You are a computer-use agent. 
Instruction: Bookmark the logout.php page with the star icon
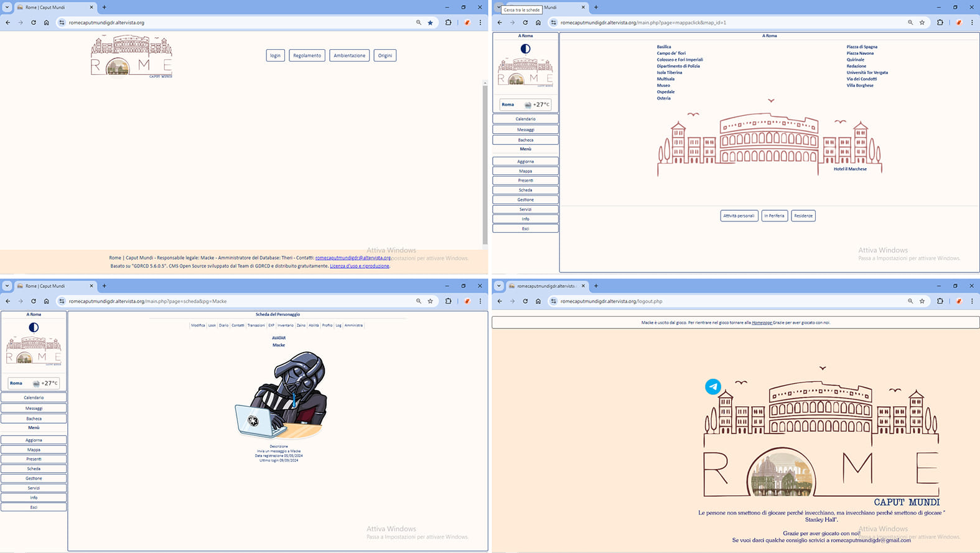point(922,301)
